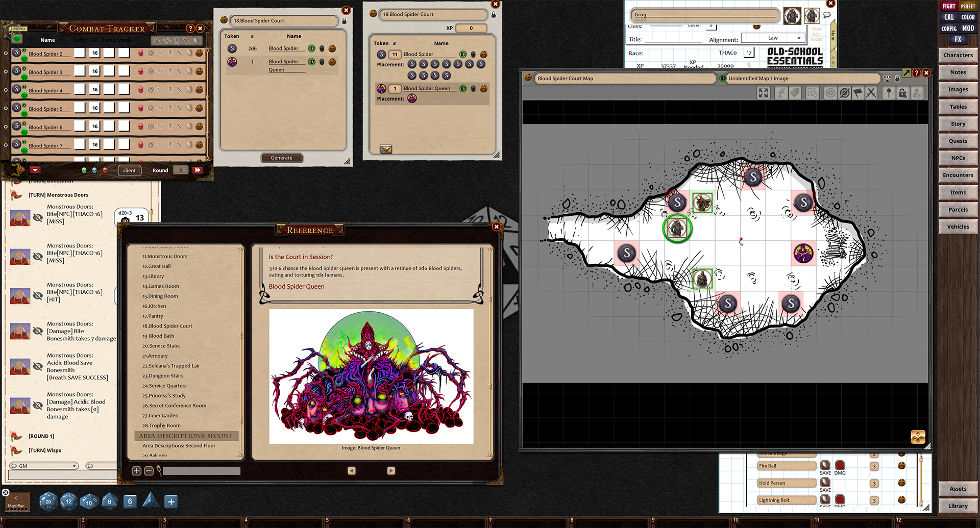Click the green-ringed character token on map
980x528 pixels.
click(677, 228)
